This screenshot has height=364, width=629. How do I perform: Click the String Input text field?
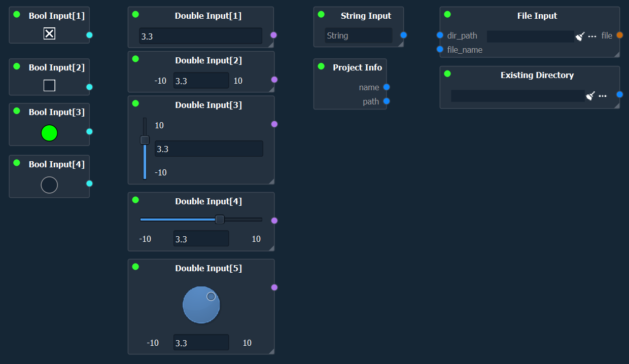[359, 35]
